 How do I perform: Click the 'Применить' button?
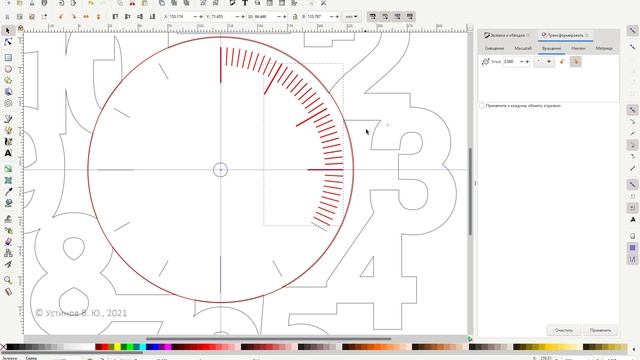pyautogui.click(x=600, y=330)
